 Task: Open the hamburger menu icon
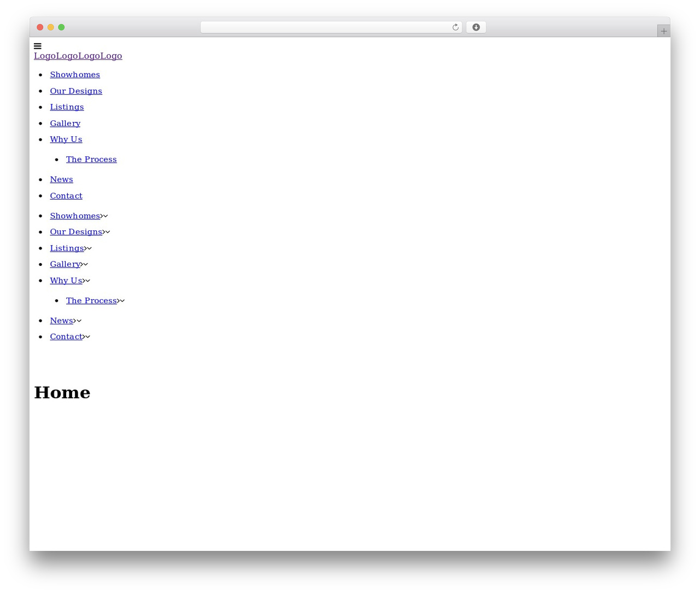(x=37, y=46)
